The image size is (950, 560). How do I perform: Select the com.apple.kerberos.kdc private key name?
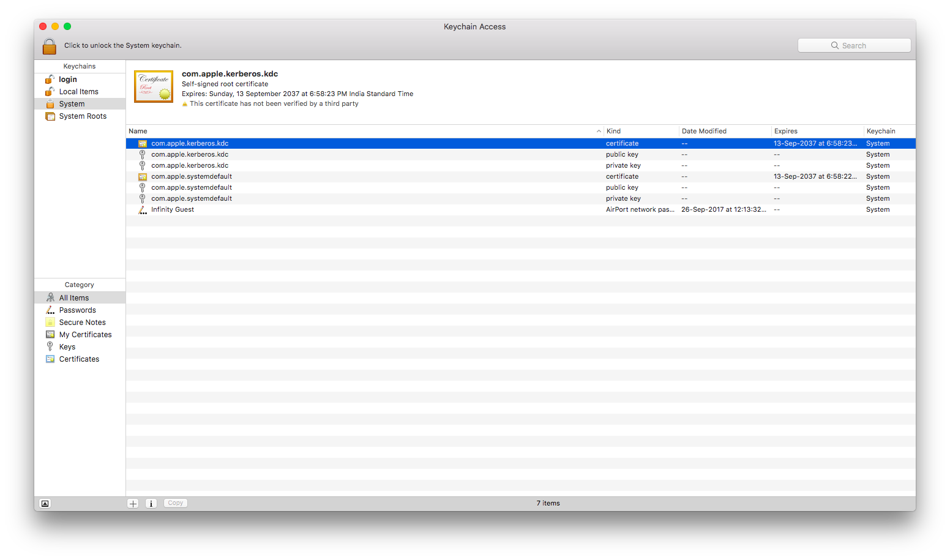[190, 166]
